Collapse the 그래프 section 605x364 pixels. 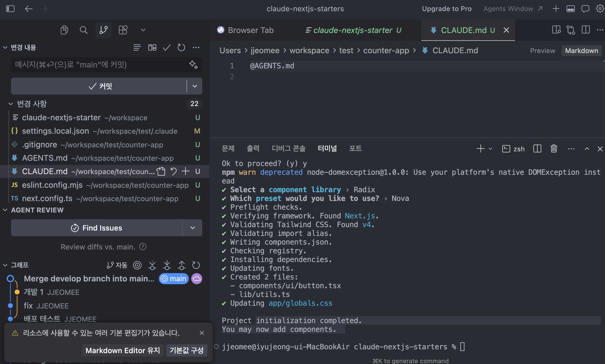coord(5,265)
